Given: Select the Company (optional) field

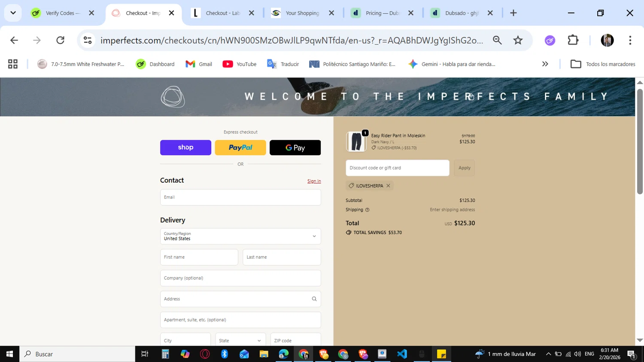Looking at the screenshot, I should [240, 278].
